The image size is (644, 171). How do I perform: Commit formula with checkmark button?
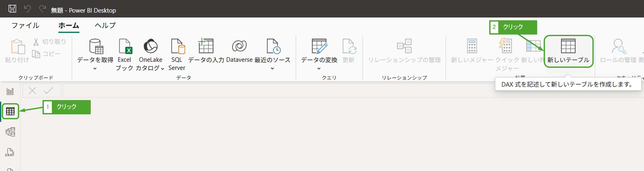coord(48,91)
